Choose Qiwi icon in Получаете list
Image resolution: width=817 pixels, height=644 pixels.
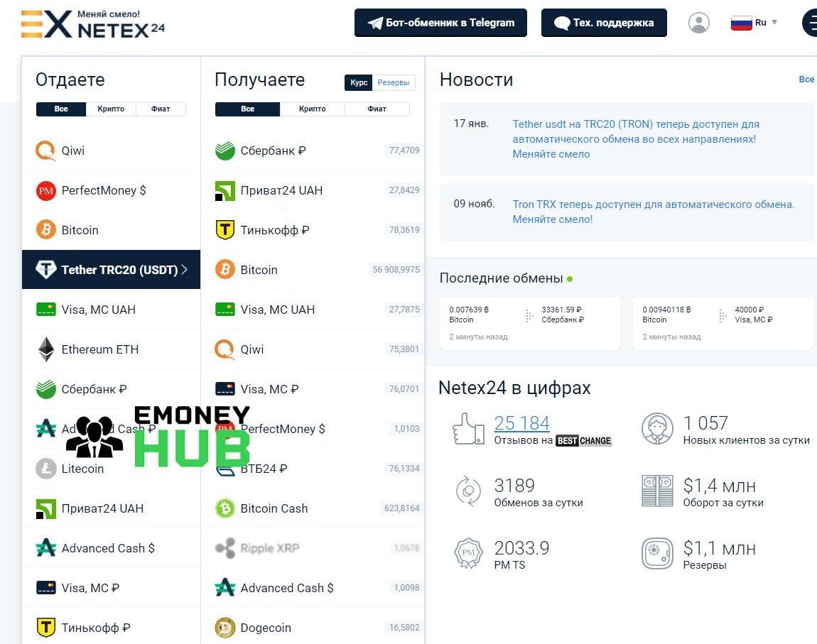(x=224, y=349)
